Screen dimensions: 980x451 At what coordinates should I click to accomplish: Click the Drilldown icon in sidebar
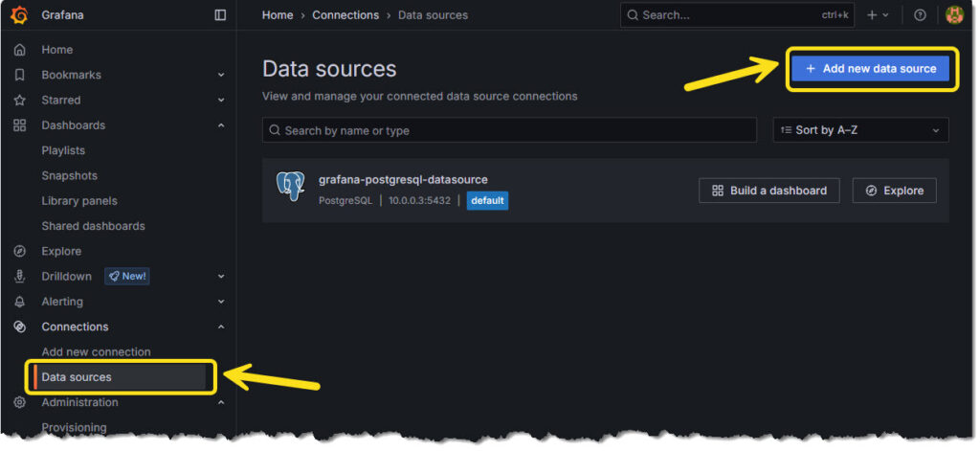[20, 276]
